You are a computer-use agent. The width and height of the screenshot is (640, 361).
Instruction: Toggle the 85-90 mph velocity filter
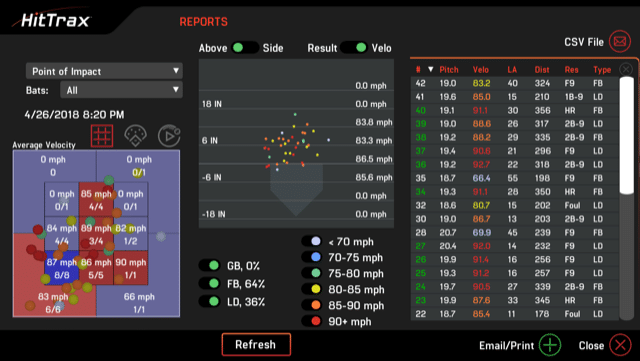[312, 305]
